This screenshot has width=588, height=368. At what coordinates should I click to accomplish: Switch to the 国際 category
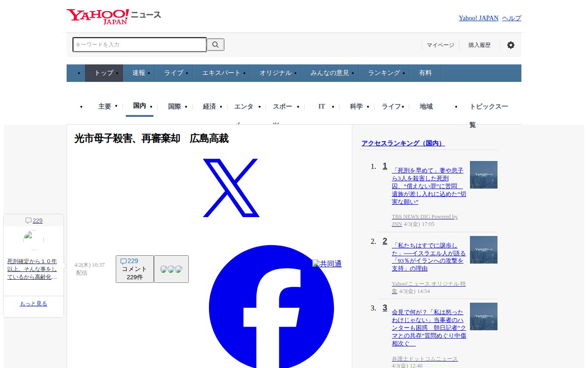175,106
